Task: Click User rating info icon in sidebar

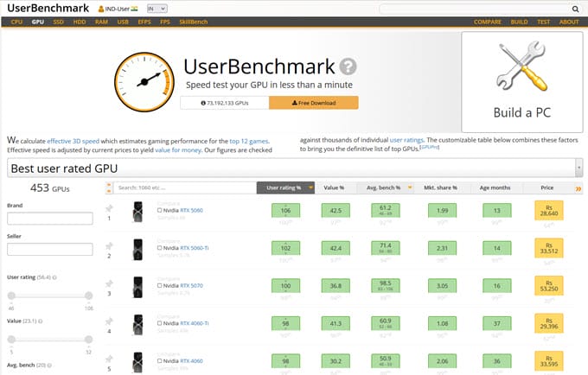Action: 54,277
